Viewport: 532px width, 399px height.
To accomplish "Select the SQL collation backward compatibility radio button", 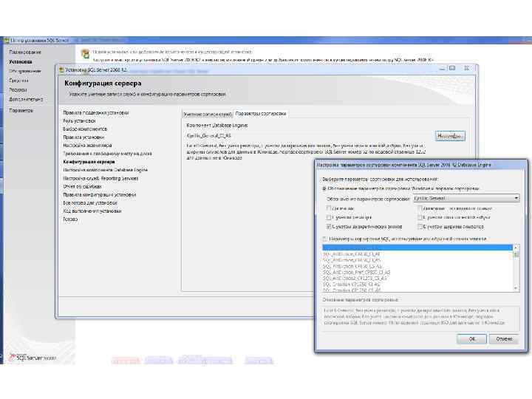I will coord(324,239).
